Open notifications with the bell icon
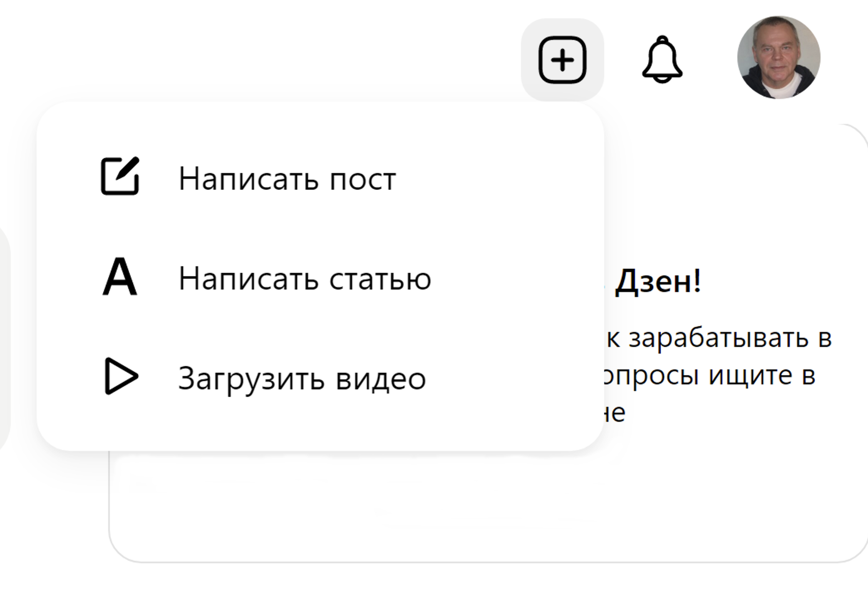The image size is (868, 614). point(662,60)
